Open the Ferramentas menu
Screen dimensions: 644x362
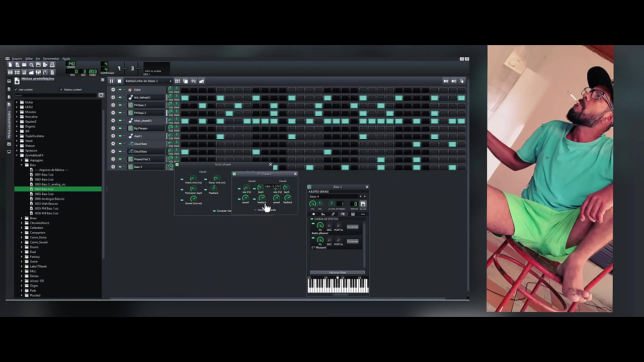pyautogui.click(x=51, y=59)
